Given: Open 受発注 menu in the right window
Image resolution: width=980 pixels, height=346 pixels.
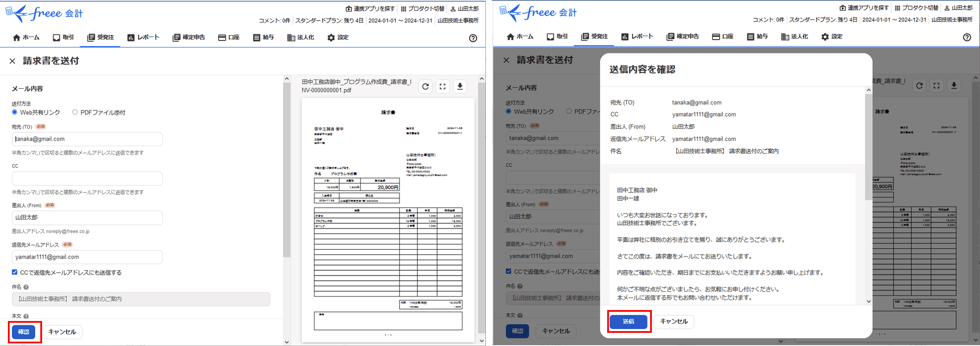Looking at the screenshot, I should pyautogui.click(x=594, y=37).
